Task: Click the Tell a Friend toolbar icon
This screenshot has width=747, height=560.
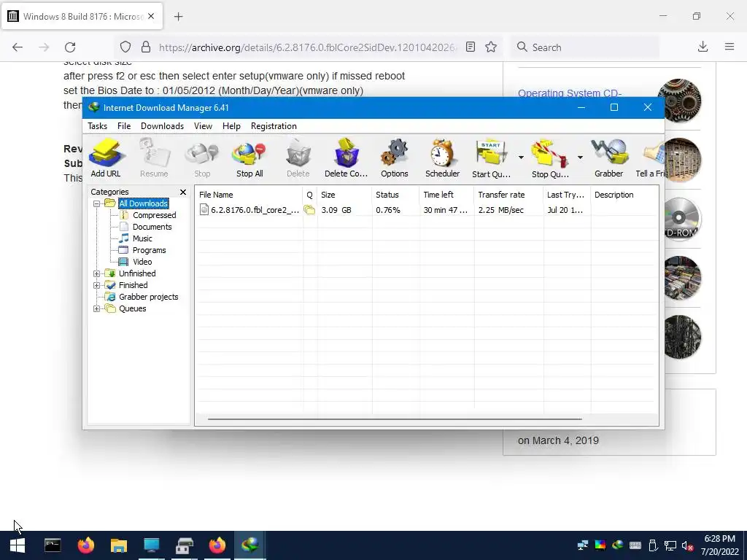Action: point(650,158)
